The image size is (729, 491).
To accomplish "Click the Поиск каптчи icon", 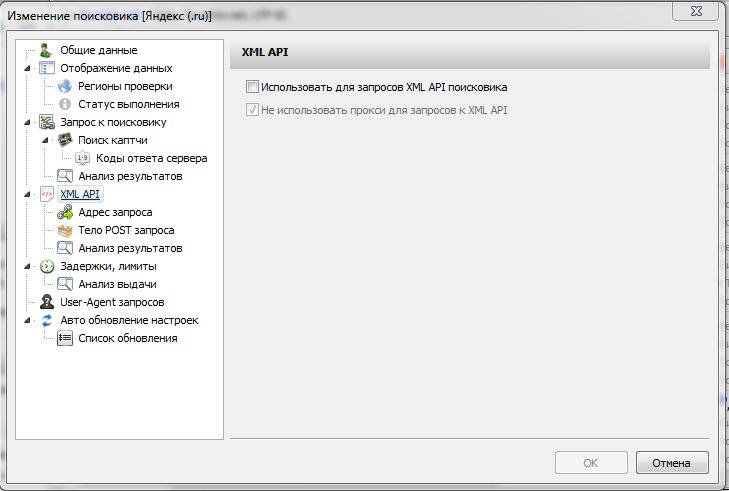I will 65,140.
